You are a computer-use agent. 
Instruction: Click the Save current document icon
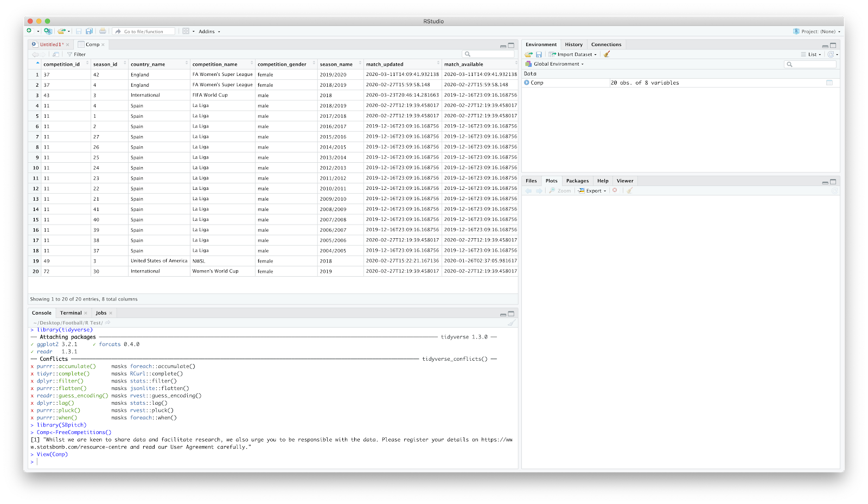[x=79, y=31]
